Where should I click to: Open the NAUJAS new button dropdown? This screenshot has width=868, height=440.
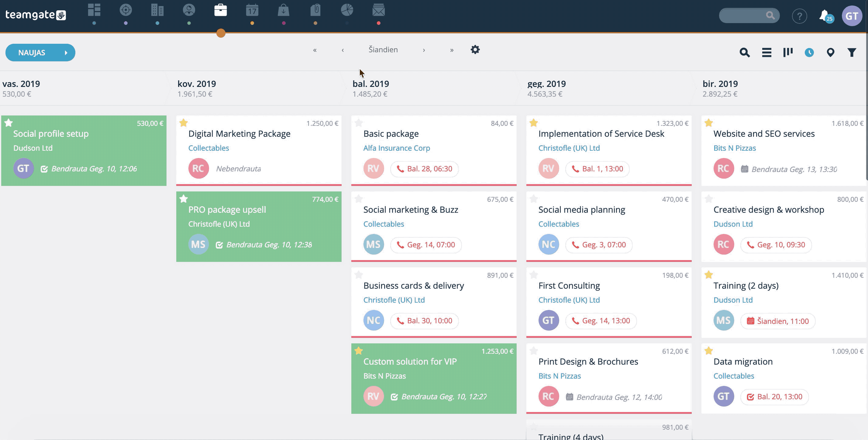[40, 53]
